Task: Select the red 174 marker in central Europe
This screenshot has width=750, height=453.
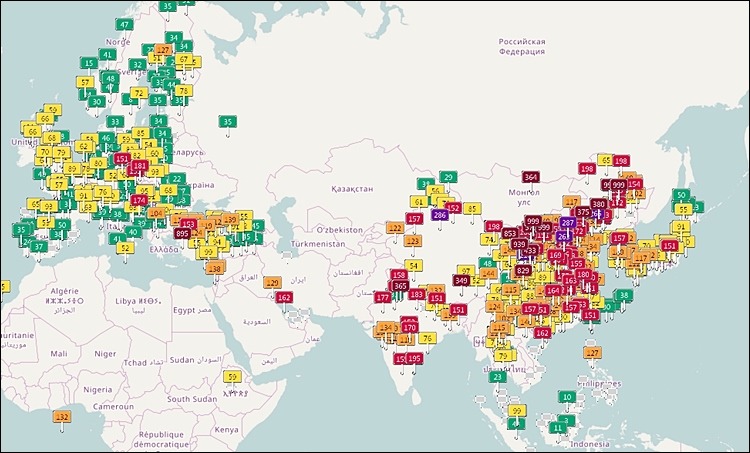Action: [139, 200]
